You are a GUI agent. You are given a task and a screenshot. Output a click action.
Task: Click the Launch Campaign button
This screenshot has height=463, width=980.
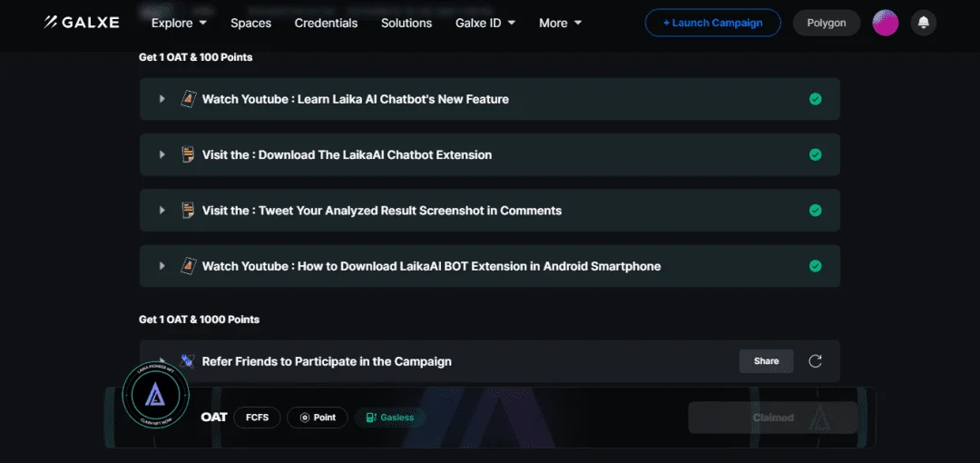click(712, 24)
